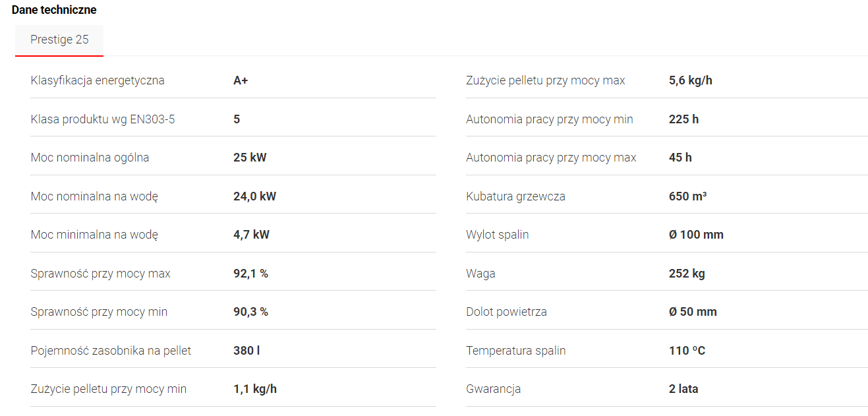The image size is (868, 416).
Task: Click the 25 kW nominal power value
Action: (x=250, y=158)
